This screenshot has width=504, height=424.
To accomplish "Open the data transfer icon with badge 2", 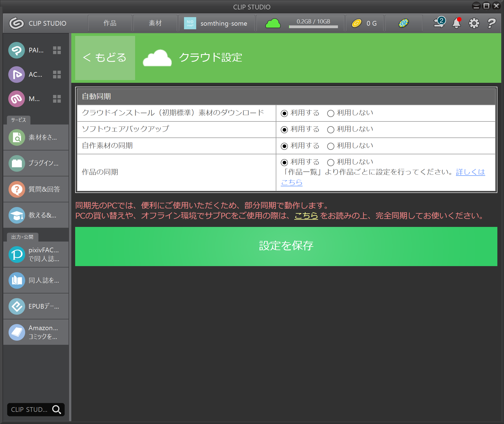I will [x=439, y=23].
